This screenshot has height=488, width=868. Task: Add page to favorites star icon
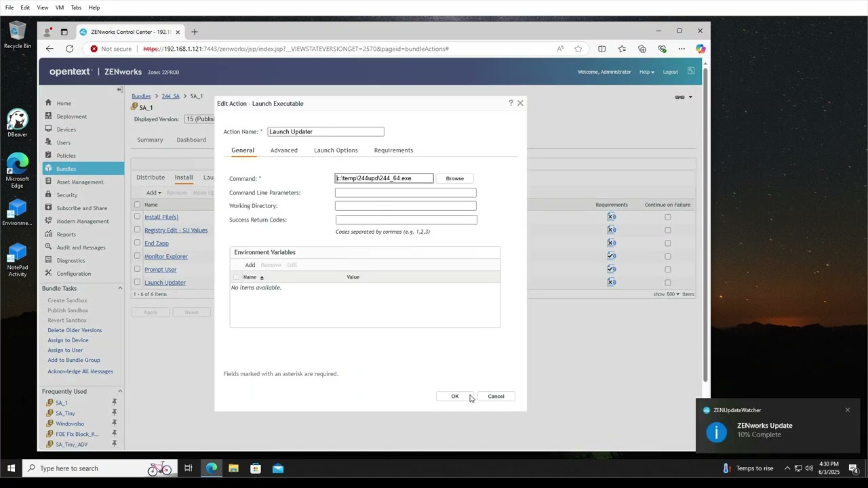coord(578,49)
